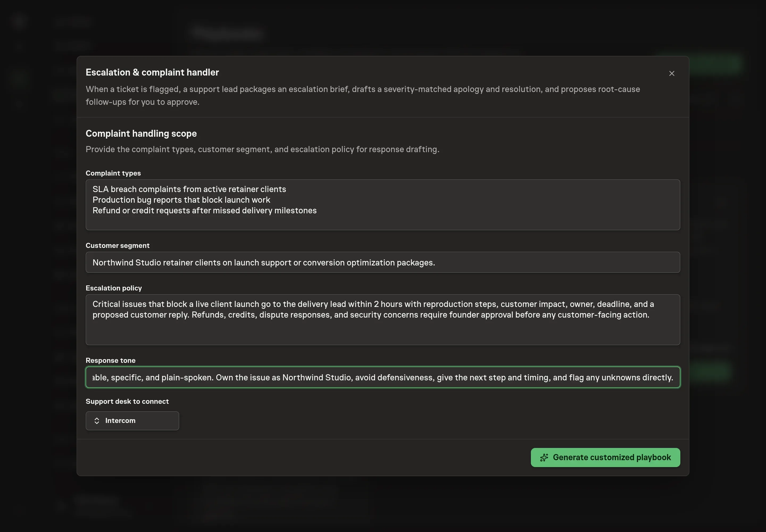The width and height of the screenshot is (766, 532).
Task: Open the Support desk Intercom dropdown
Action: (x=132, y=421)
